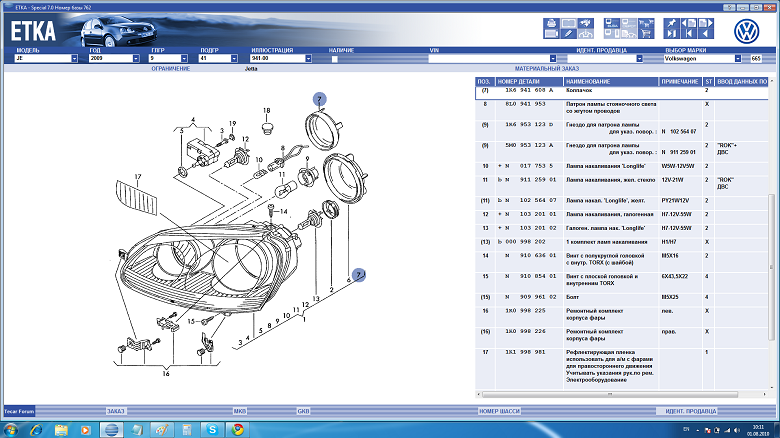This screenshot has height=438, width=780.
Task: Click the documents-and-car icon in toolbar
Action: 629,34
